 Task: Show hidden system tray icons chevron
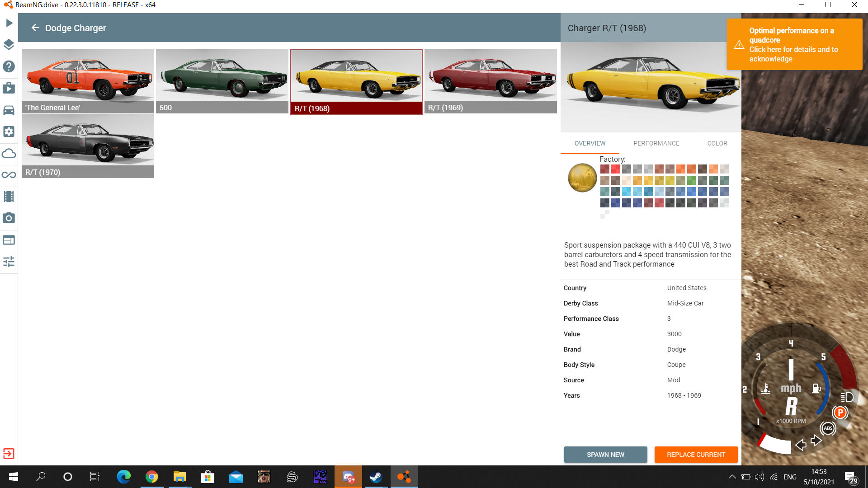(732, 477)
